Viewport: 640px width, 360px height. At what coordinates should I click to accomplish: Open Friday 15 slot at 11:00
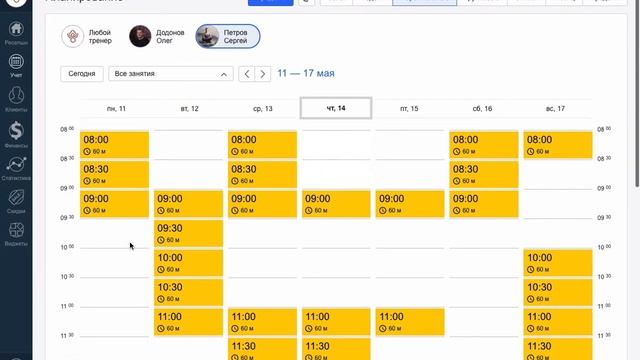(410, 322)
